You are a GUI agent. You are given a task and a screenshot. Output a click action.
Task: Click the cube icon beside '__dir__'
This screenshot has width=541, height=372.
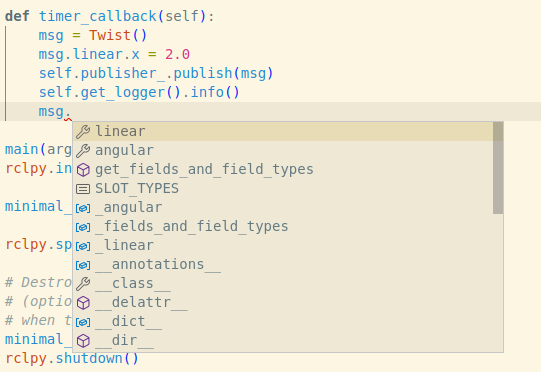[x=83, y=341]
